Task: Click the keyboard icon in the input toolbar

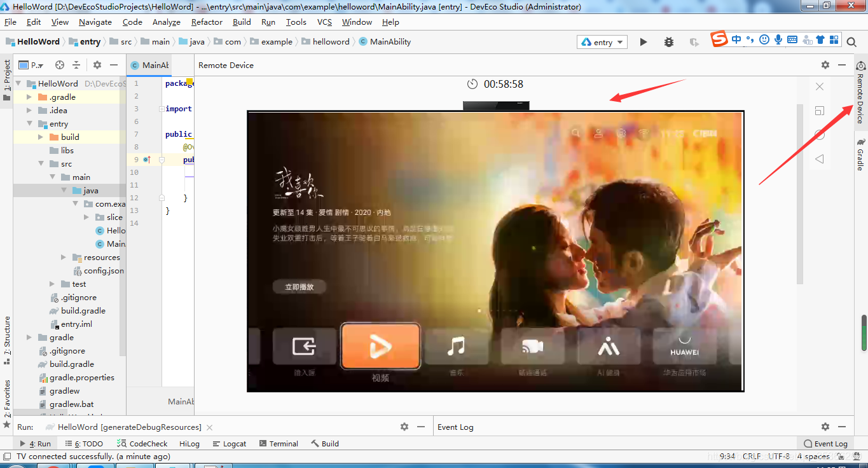Action: tap(792, 39)
